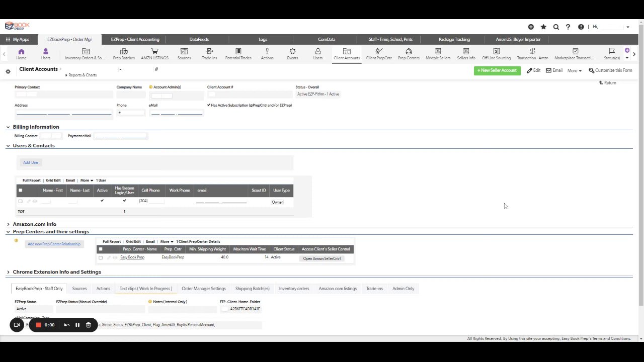644x362 pixels.
Task: Check the Owner user row checkbox
Action: [x=20, y=201]
